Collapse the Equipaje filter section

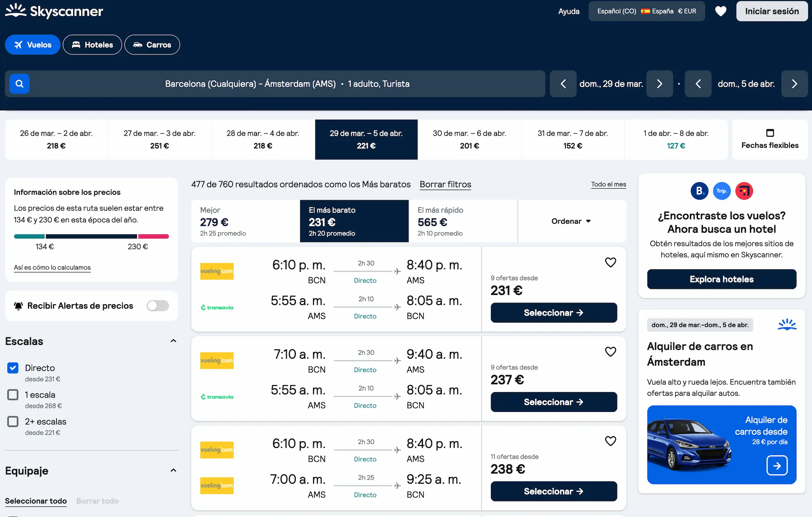pos(173,470)
